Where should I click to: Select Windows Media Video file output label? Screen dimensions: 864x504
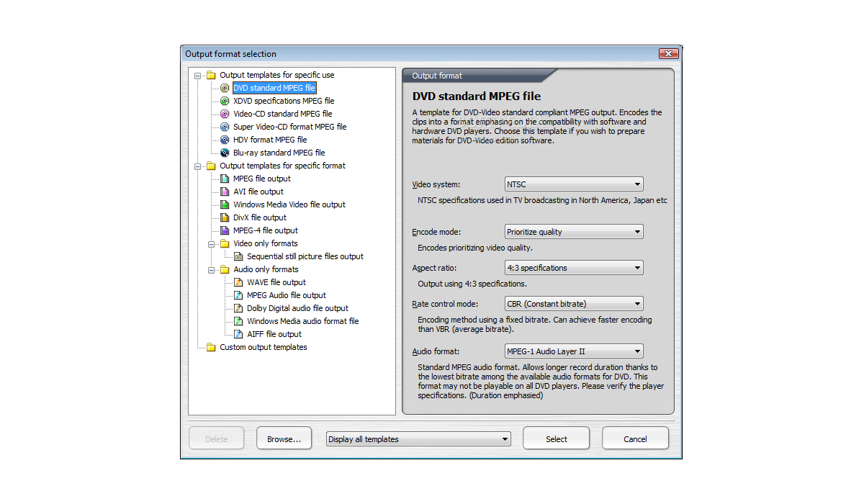289,204
